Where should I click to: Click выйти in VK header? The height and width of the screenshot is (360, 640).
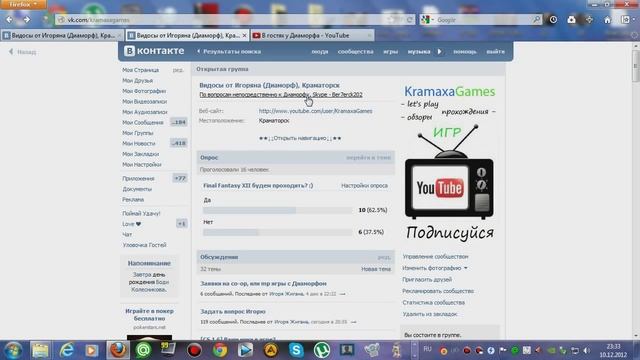coord(496,51)
